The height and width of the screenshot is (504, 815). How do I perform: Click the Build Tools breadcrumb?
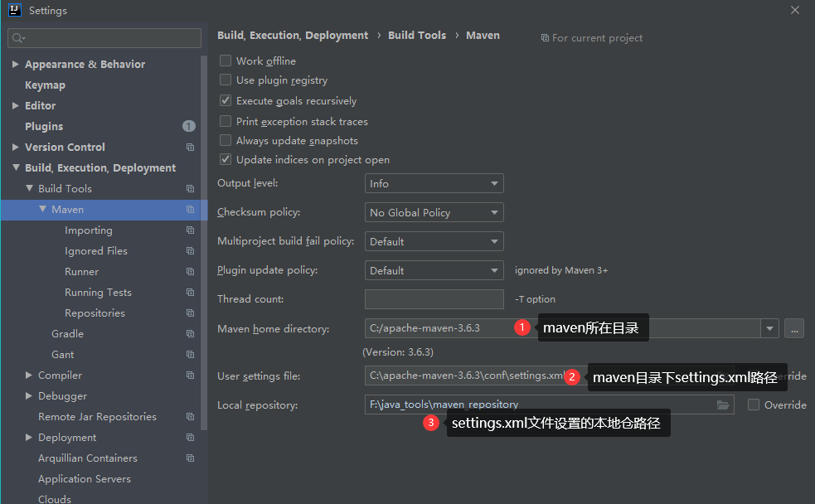pyautogui.click(x=417, y=36)
